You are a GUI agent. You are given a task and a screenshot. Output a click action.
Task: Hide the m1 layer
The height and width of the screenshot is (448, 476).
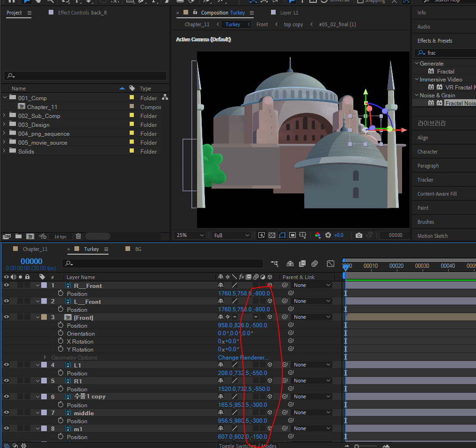coord(7,428)
